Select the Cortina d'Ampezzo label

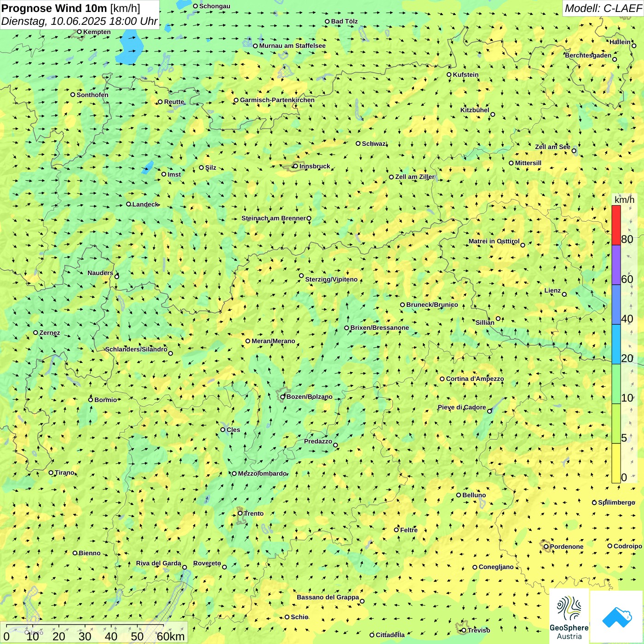(475, 379)
